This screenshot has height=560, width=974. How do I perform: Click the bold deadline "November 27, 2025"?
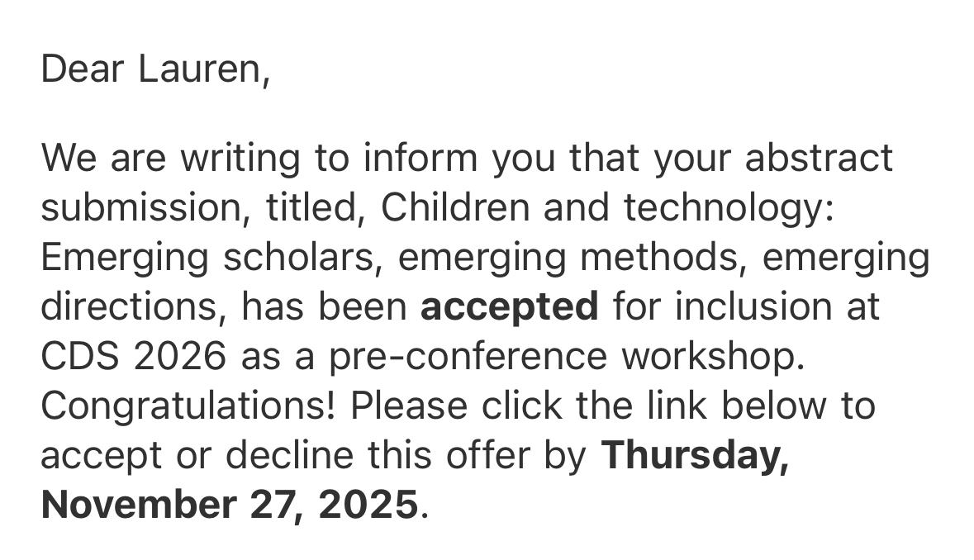point(229,505)
